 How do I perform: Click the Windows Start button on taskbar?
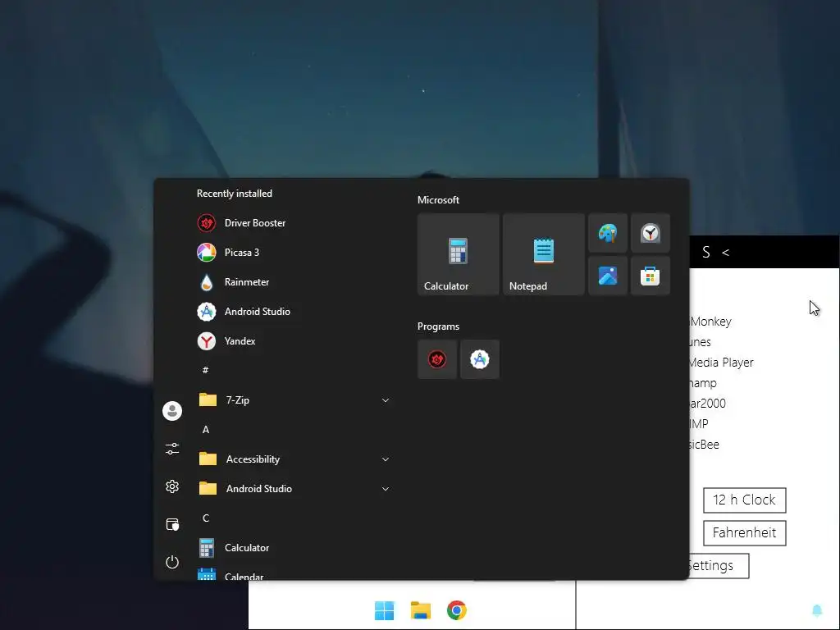(384, 610)
